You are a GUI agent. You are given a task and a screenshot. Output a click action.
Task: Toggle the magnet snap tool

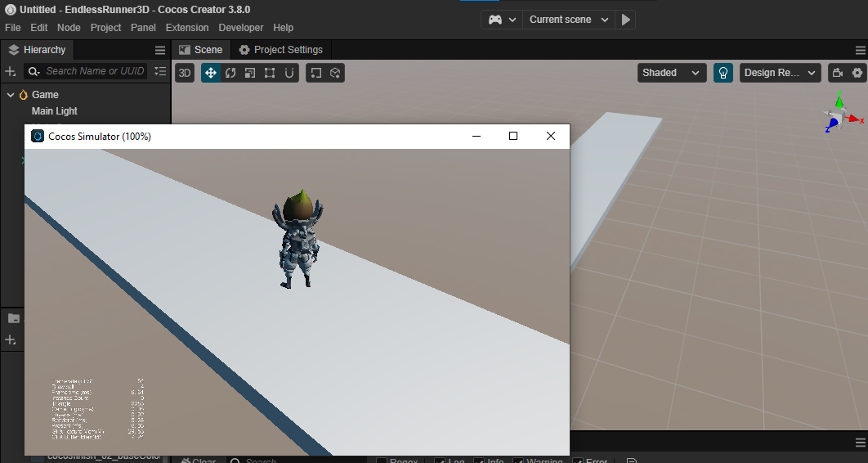click(289, 73)
